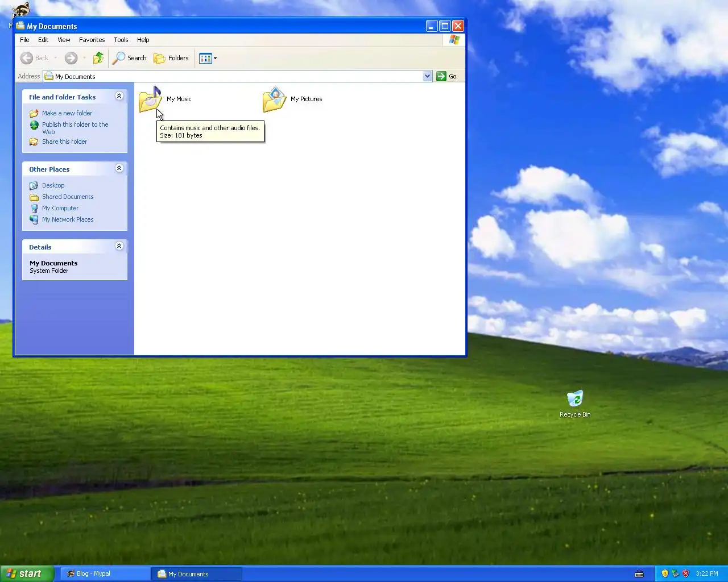This screenshot has width=728, height=582.
Task: Open the Tools menu
Action: (x=121, y=40)
